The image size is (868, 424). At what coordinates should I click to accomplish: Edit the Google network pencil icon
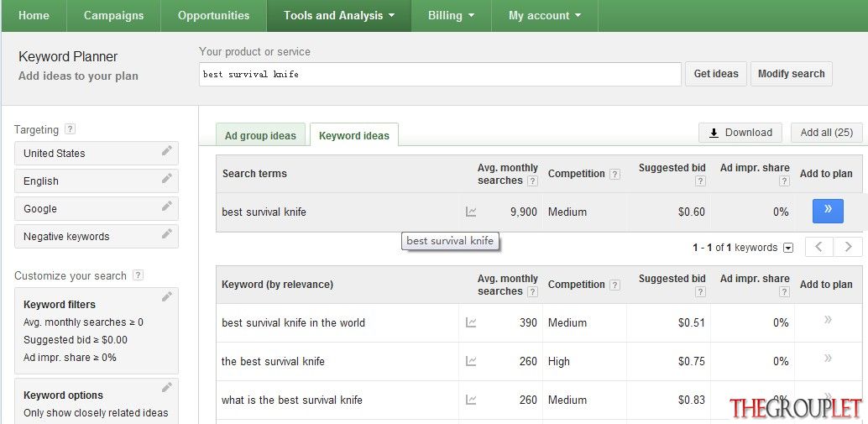166,206
